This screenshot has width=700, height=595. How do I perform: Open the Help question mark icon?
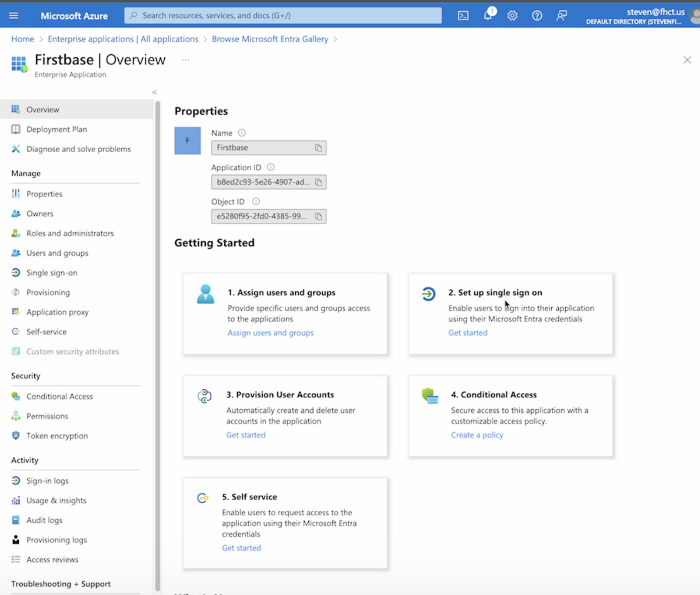click(x=537, y=16)
